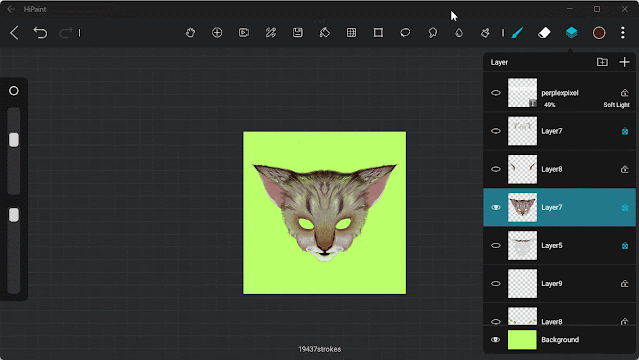Toggle lock on Layer9
The width and height of the screenshot is (639, 360).
point(625,284)
